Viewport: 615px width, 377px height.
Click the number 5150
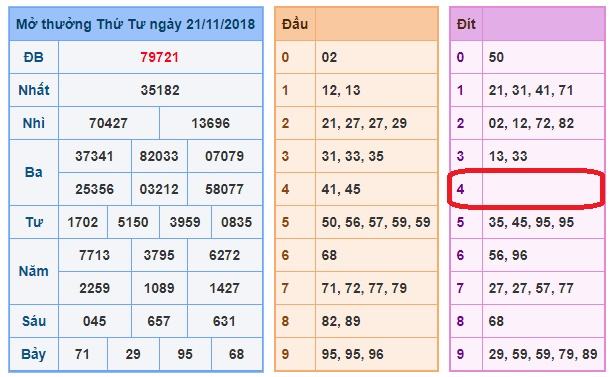[x=133, y=222]
